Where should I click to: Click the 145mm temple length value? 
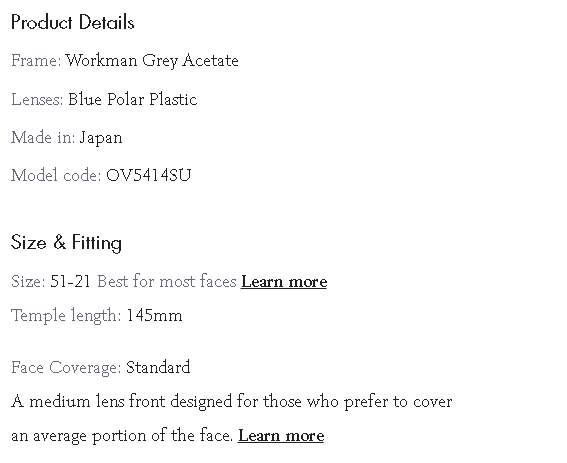pos(154,316)
